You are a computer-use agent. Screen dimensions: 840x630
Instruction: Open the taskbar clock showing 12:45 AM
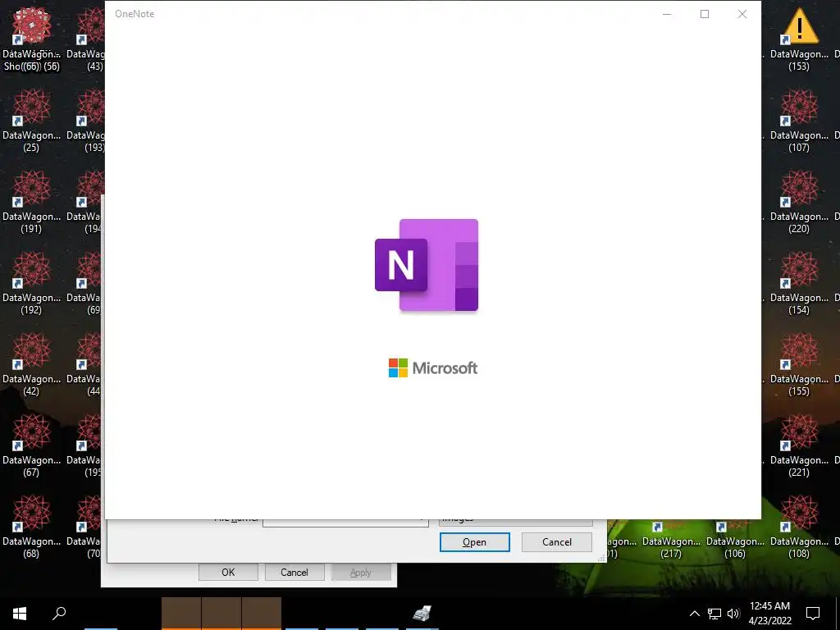click(769, 614)
